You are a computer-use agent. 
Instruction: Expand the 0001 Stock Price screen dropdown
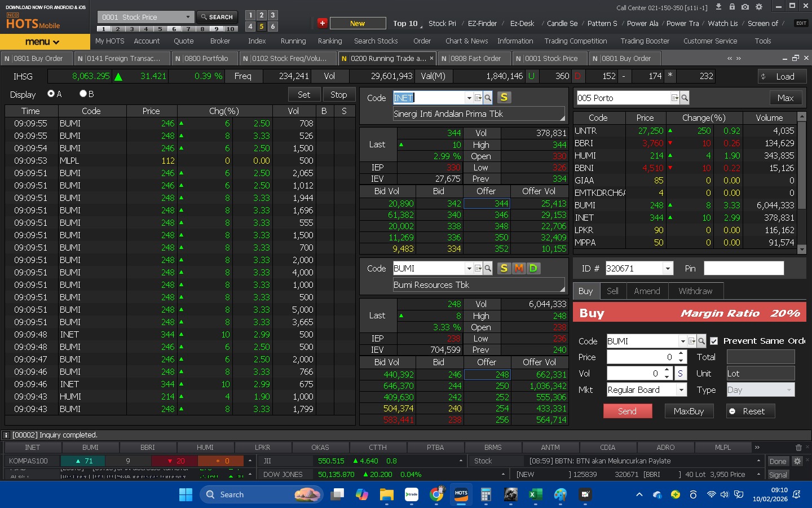[188, 17]
